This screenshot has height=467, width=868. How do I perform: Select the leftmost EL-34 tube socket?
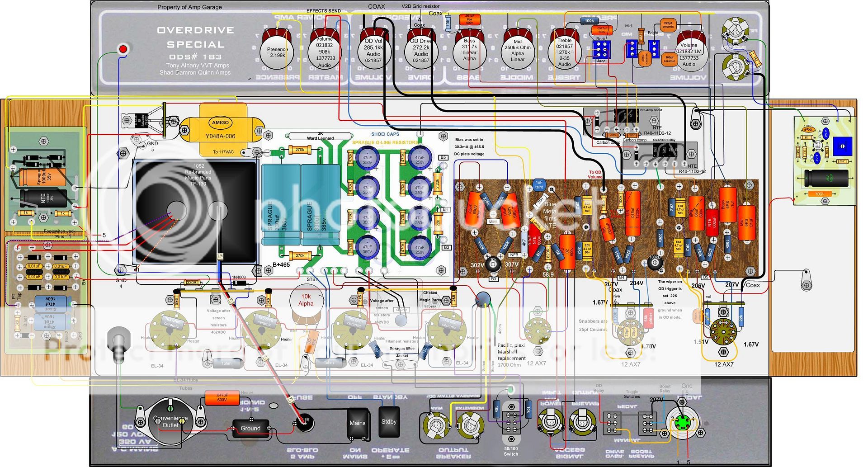pos(171,330)
